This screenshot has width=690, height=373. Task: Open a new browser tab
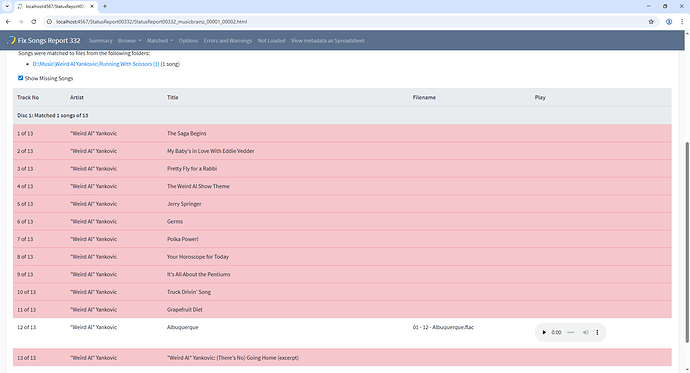coord(105,6)
